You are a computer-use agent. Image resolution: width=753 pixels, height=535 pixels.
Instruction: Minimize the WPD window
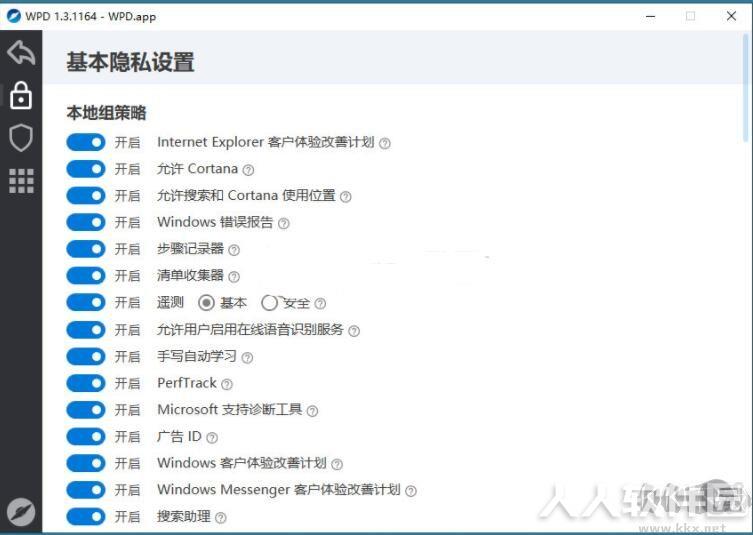(x=650, y=16)
